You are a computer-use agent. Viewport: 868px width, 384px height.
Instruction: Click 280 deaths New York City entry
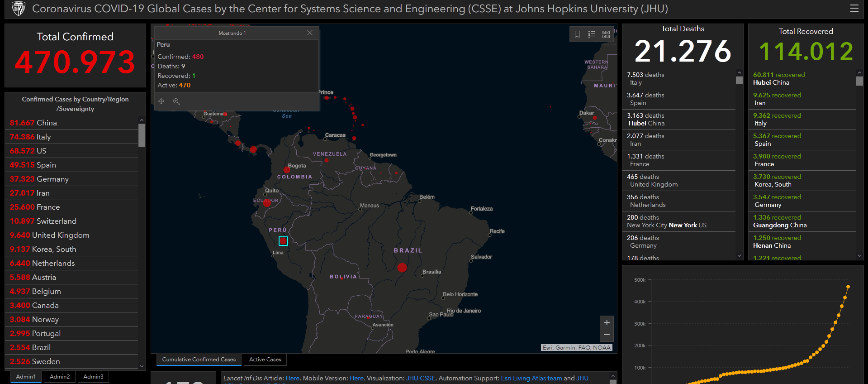(679, 221)
